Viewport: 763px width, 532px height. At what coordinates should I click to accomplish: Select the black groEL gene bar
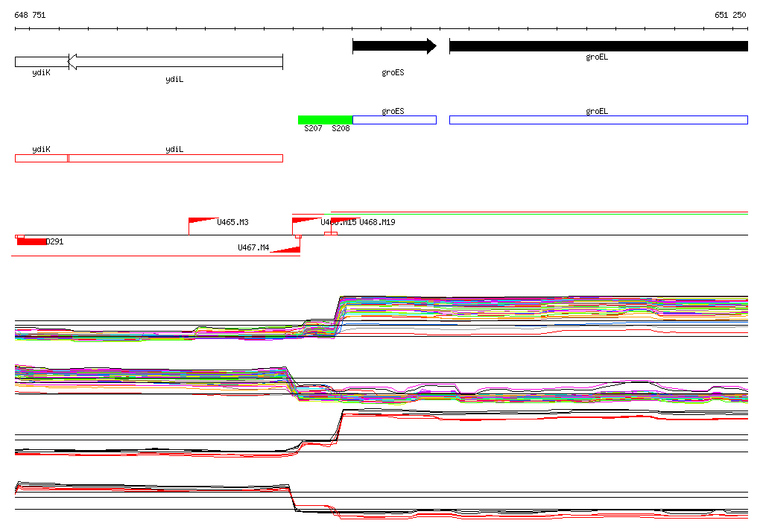(x=598, y=46)
